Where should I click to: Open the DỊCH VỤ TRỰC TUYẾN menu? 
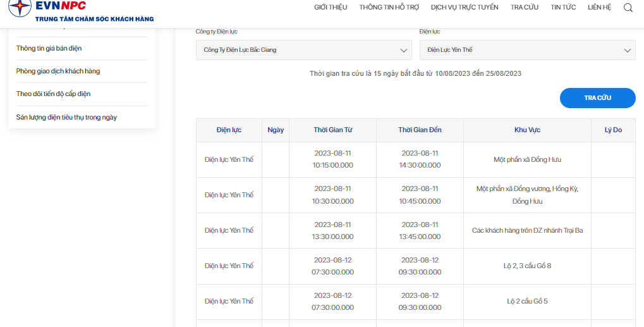pos(465,8)
